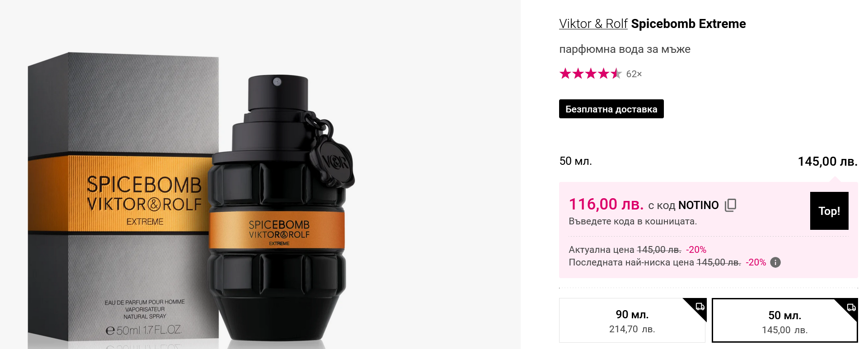Click the 145,00 лв. price above promo box
Screen dimensions: 868x349
pos(827,161)
